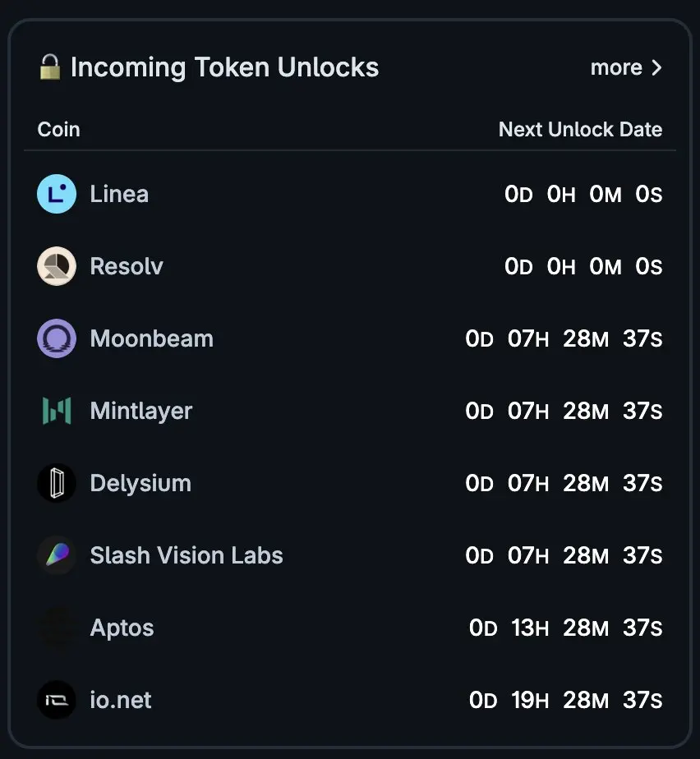
Task: Click the Moonbeam purple logo icon
Action: tap(57, 339)
